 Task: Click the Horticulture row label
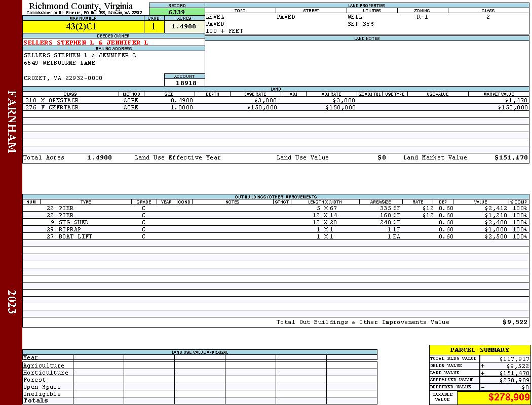coord(46,373)
